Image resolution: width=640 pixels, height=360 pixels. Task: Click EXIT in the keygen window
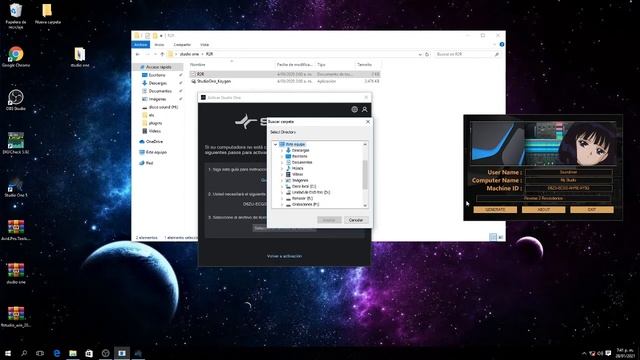tap(592, 209)
